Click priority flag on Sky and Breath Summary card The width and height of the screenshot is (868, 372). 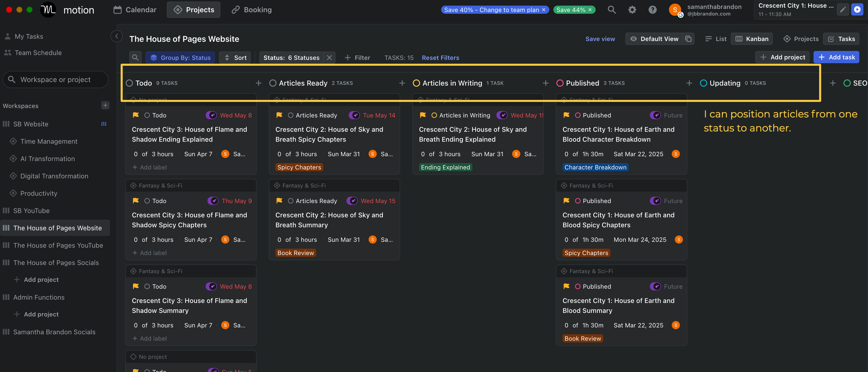pyautogui.click(x=279, y=201)
